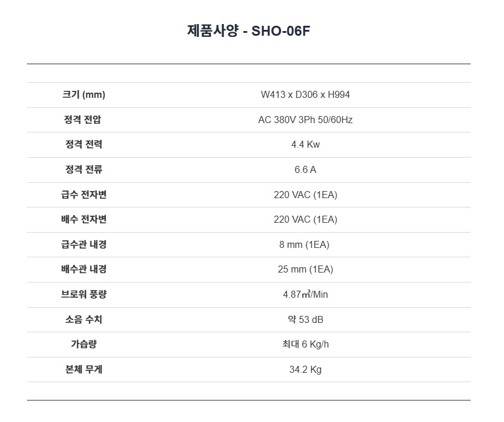Select the 25 mm (1EA) value
Viewport: 504px width, 422px height.
click(305, 270)
